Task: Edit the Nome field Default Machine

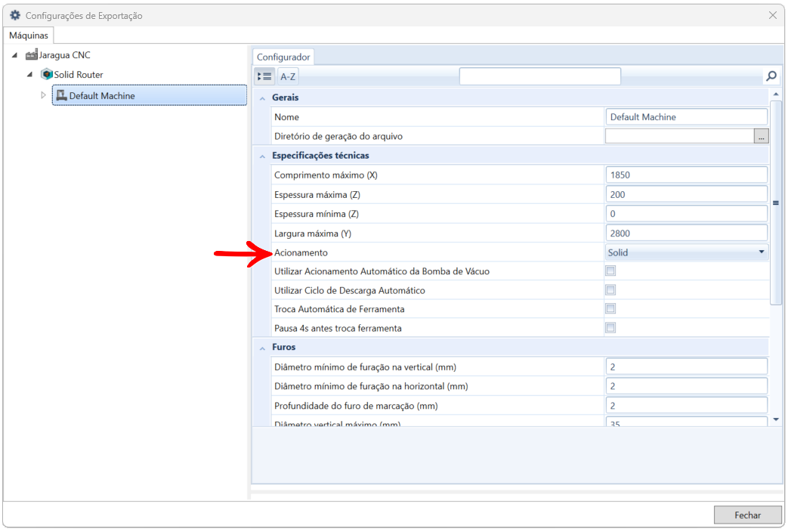Action: tap(687, 116)
